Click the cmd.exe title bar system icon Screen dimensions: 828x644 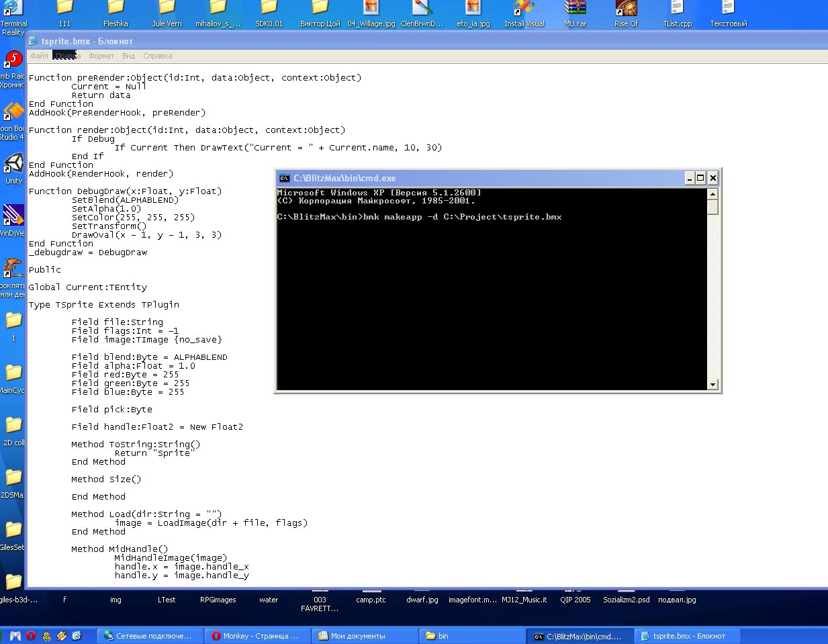point(284,178)
